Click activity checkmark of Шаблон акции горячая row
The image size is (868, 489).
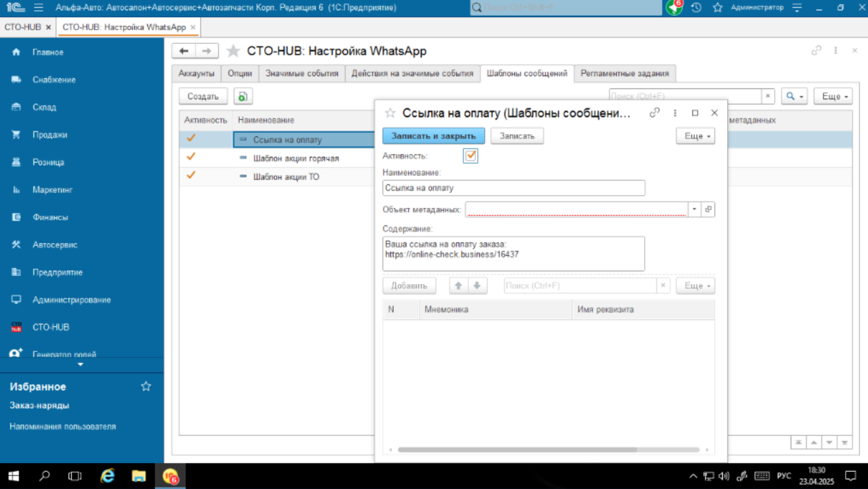click(191, 157)
